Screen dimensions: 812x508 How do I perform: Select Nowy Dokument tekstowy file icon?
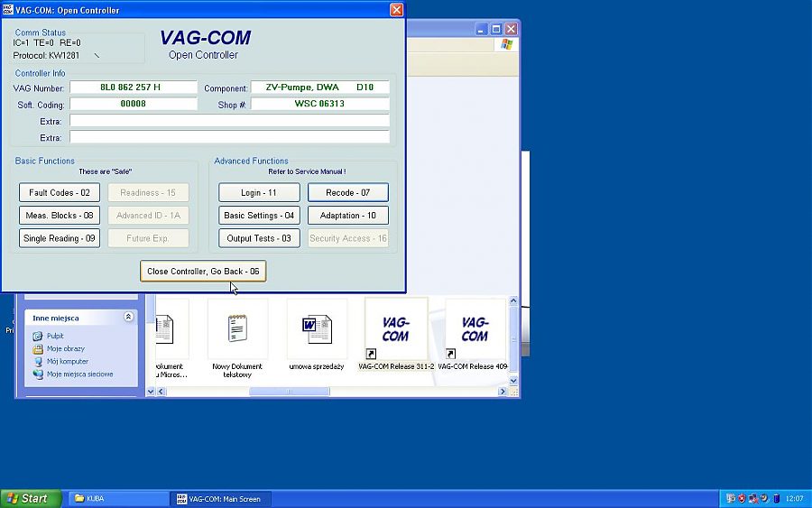237,329
